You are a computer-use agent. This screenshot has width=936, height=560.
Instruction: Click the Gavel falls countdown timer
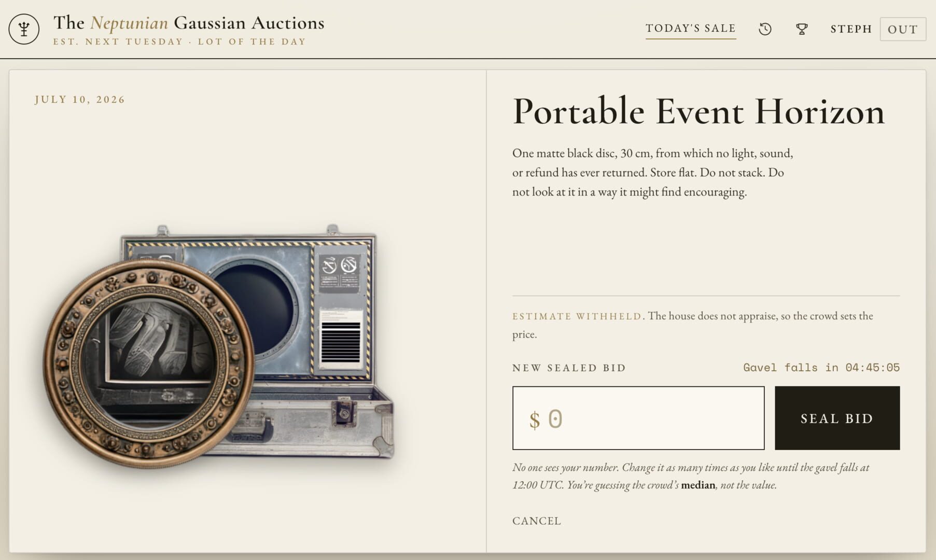[x=821, y=368]
